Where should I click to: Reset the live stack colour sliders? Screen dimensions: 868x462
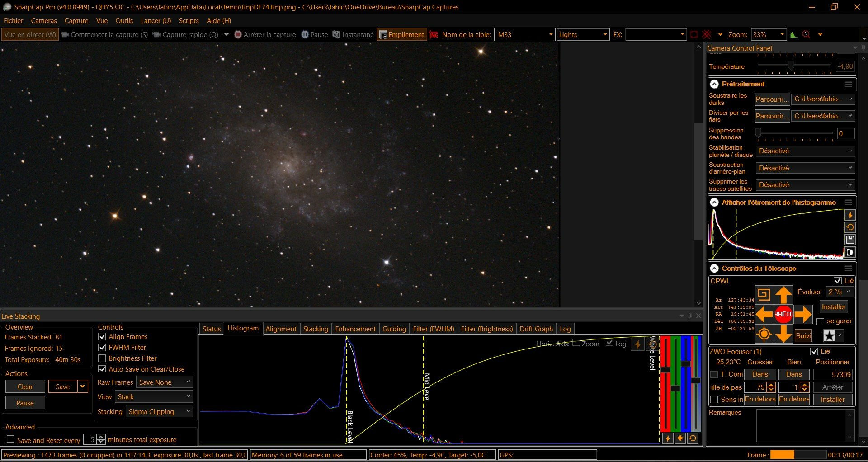(x=693, y=438)
